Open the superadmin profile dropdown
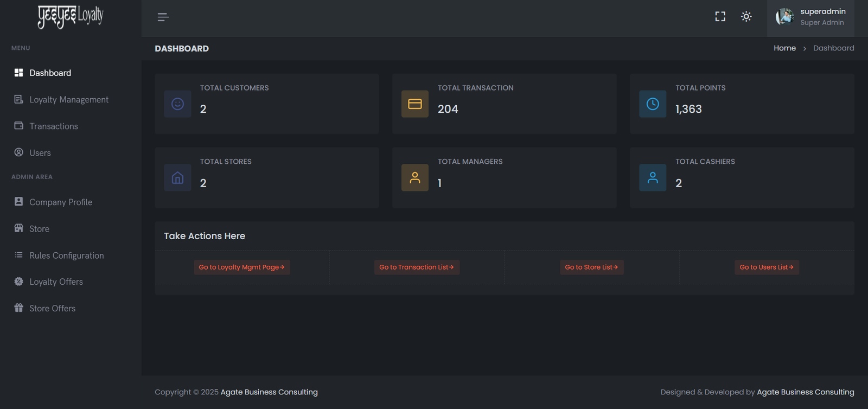Viewport: 868px width, 409px height. (810, 17)
